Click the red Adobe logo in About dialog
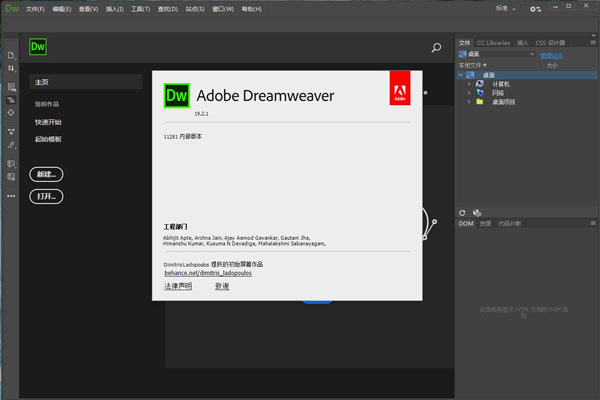The height and width of the screenshot is (400, 600). 400,88
